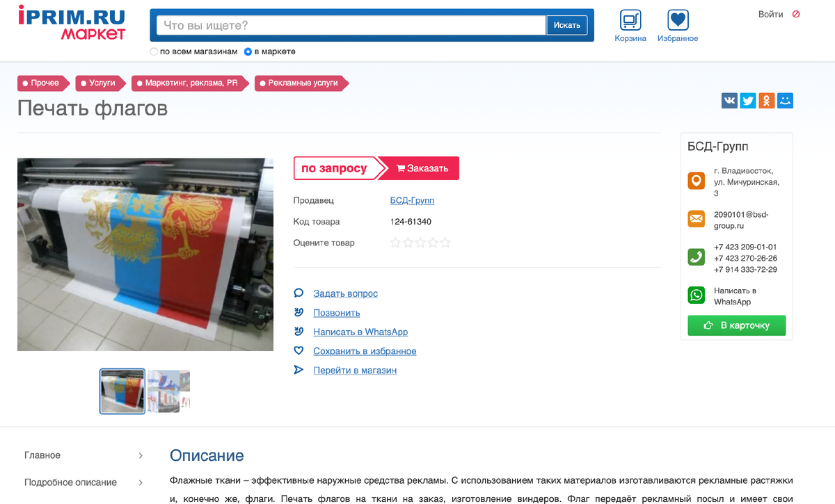Click the product code 124-61340
This screenshot has width=835, height=504.
click(x=411, y=222)
